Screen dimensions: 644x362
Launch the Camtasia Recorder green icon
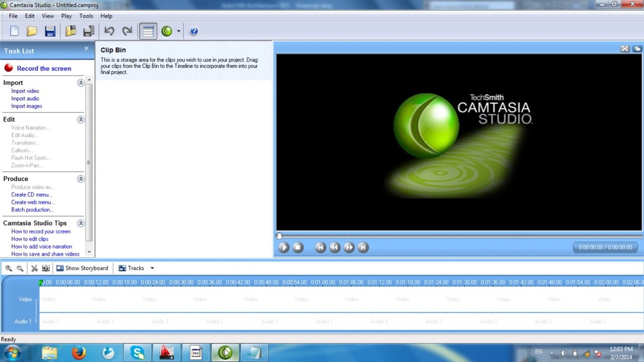point(167,31)
